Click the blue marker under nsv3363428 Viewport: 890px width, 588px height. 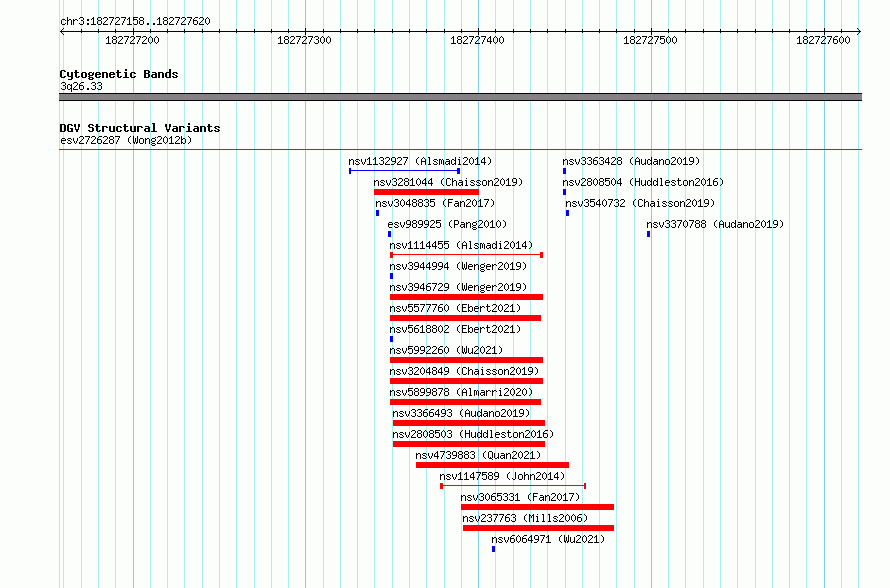tap(565, 171)
